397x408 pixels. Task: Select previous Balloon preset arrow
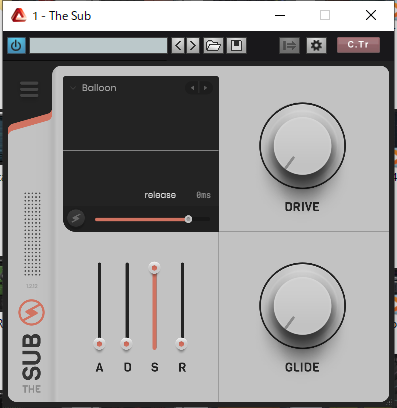(192, 88)
